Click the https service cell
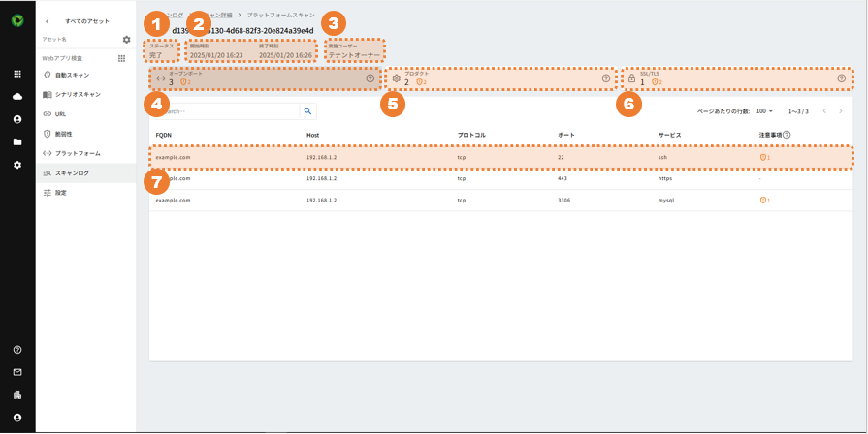Image resolution: width=868 pixels, height=434 pixels. click(x=665, y=178)
